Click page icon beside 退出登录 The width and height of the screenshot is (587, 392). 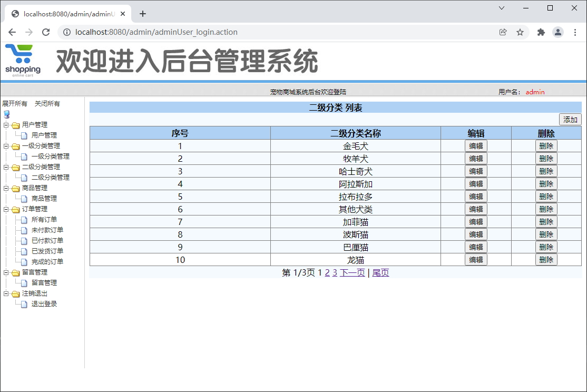[24, 304]
